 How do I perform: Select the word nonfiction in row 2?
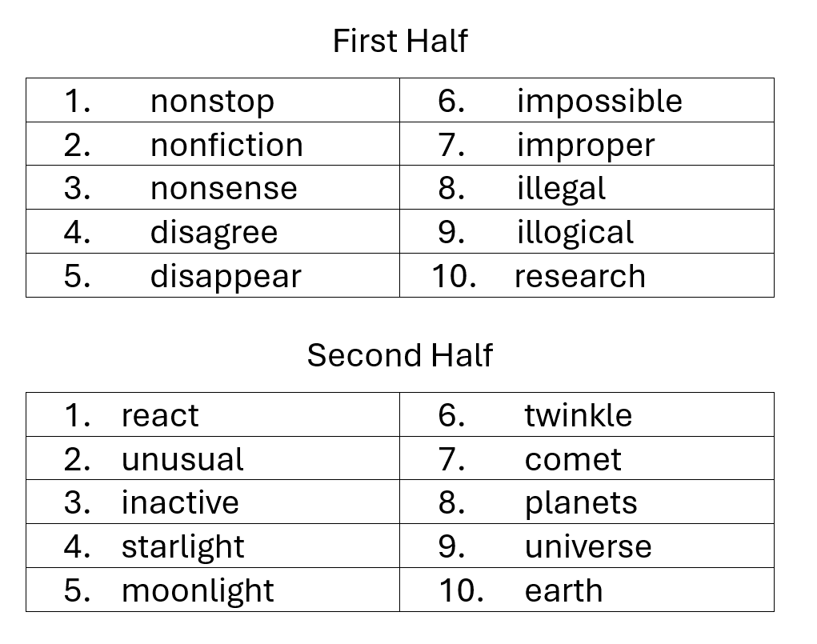point(226,145)
